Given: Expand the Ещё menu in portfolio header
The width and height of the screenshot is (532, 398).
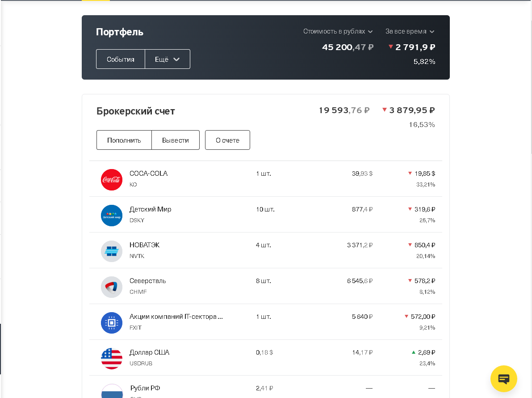Looking at the screenshot, I should pos(168,59).
